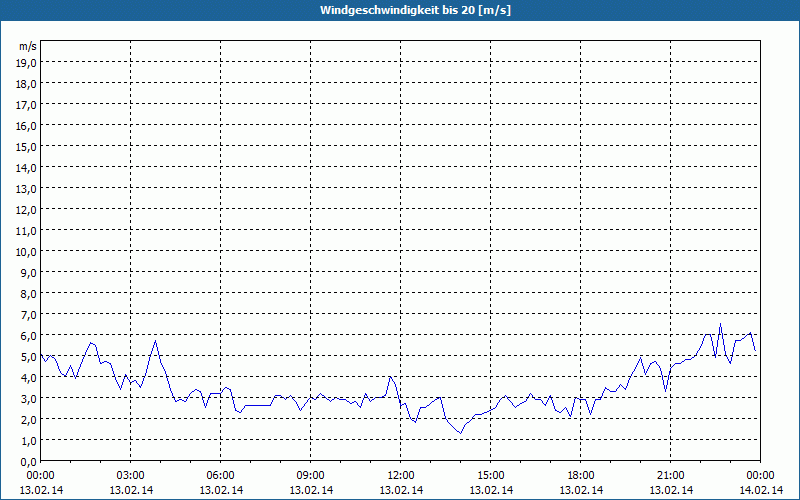Click the wind speed peak near 22:40
This screenshot has height=500, width=800.
click(x=720, y=324)
